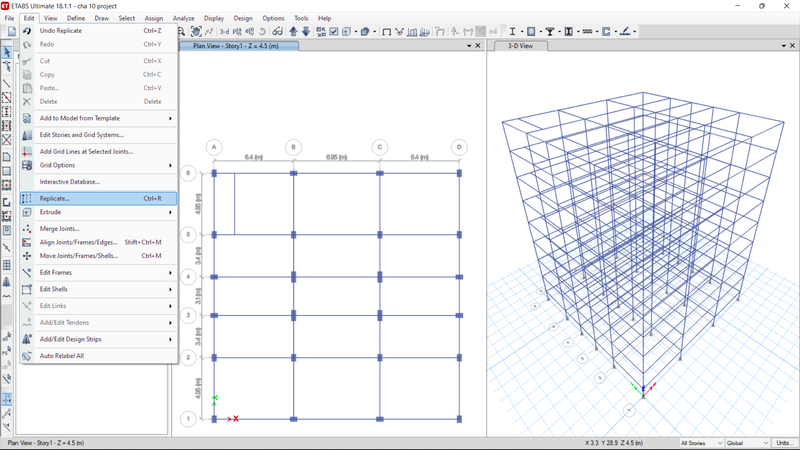Click the restore full view icon

tap(196, 32)
